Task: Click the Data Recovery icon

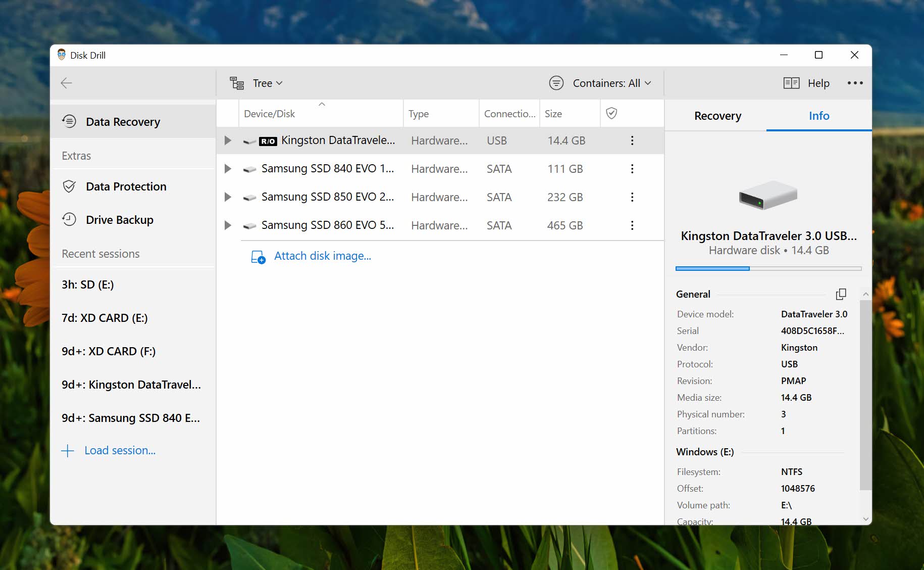Action: (69, 121)
